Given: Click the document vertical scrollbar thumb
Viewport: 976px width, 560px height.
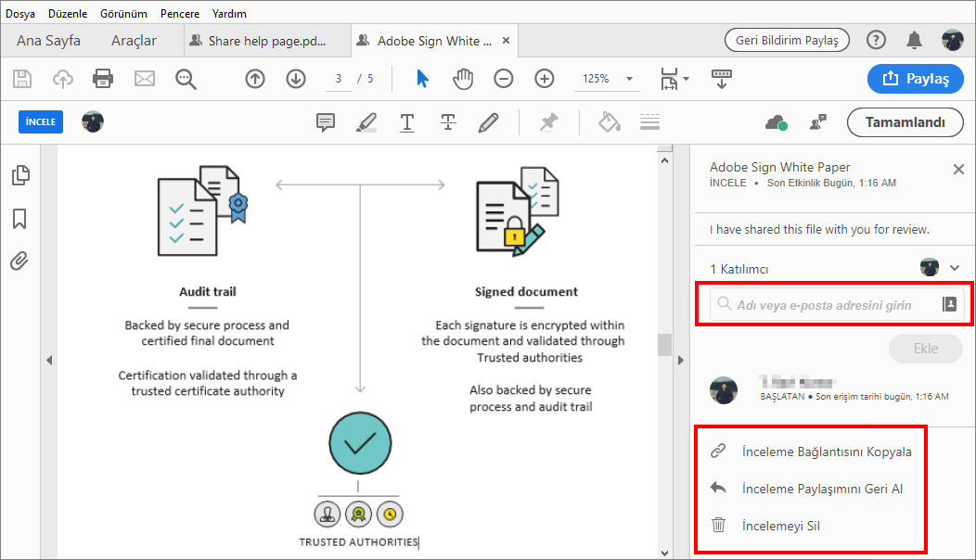Looking at the screenshot, I should [x=665, y=345].
